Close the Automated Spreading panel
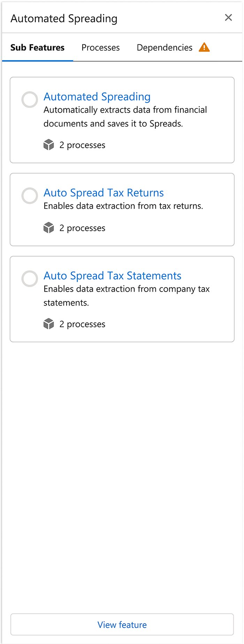 coord(228,17)
